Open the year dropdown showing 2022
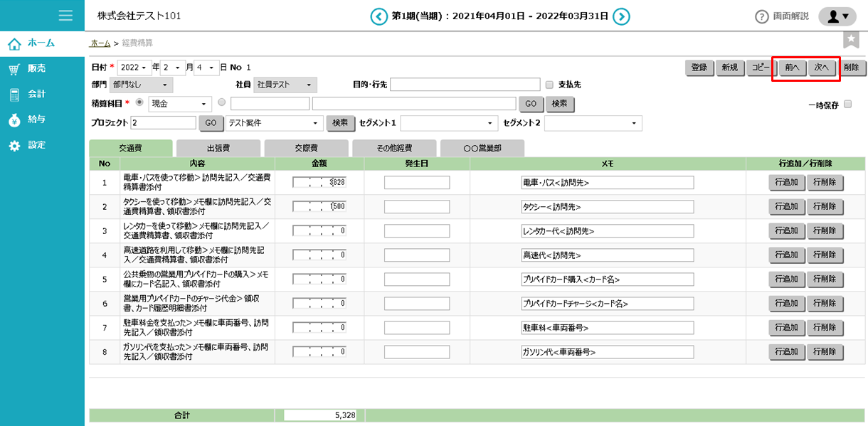This screenshot has height=426, width=868. click(x=135, y=68)
